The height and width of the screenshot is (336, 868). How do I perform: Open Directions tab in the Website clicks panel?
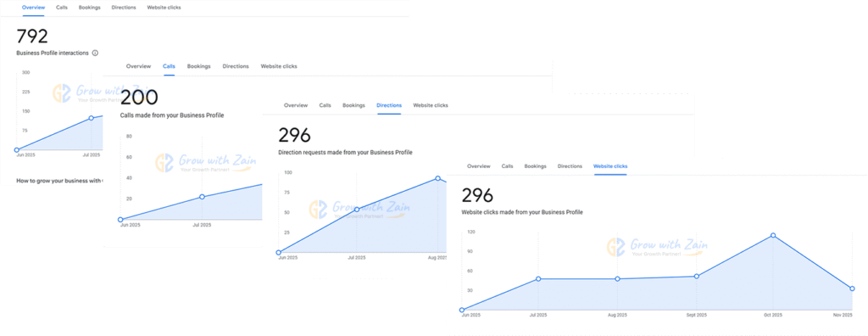(570, 165)
